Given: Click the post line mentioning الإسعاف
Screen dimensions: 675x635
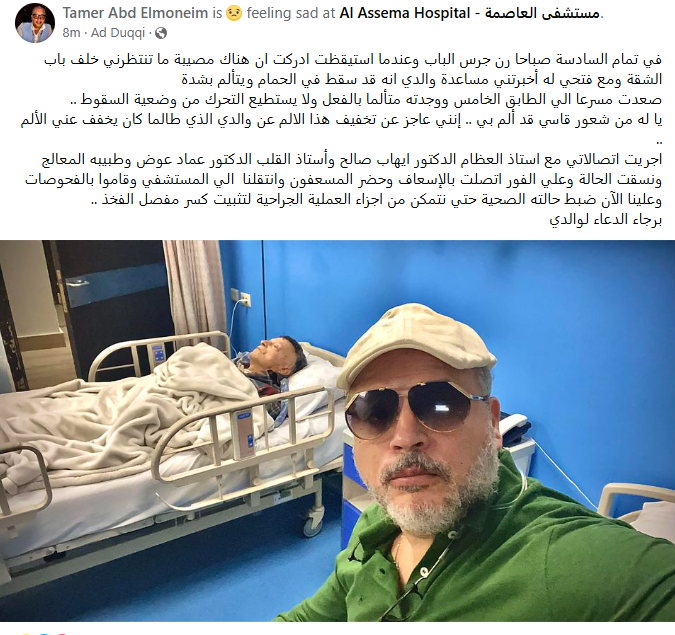Looking at the screenshot, I should click(x=344, y=180).
